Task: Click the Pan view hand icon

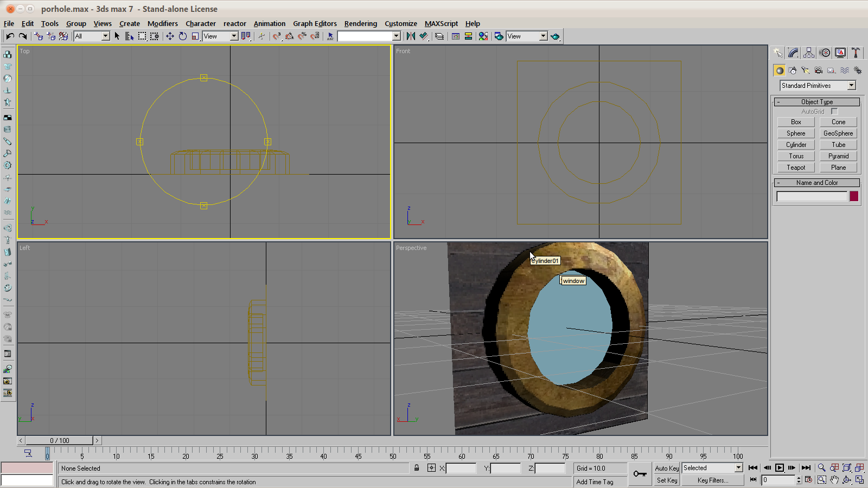Action: click(x=834, y=480)
